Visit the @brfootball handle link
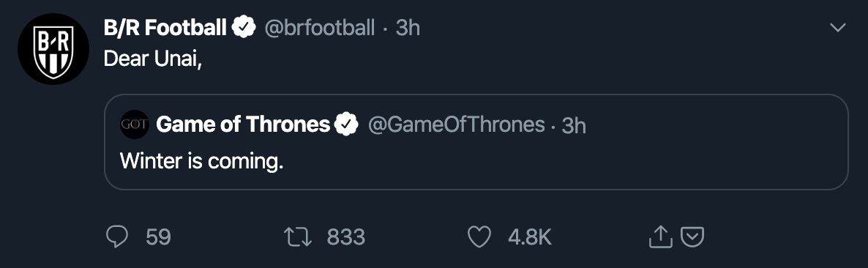Viewport: 868px width, 268px height. [x=319, y=27]
